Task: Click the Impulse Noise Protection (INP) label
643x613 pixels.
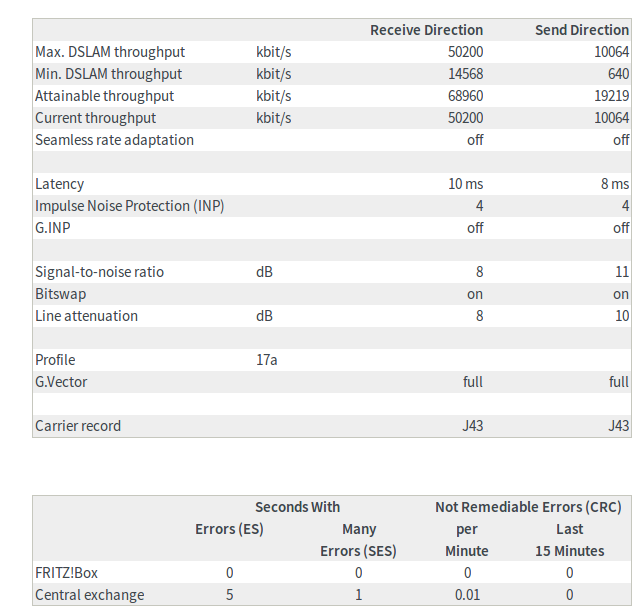Action: click(x=130, y=206)
